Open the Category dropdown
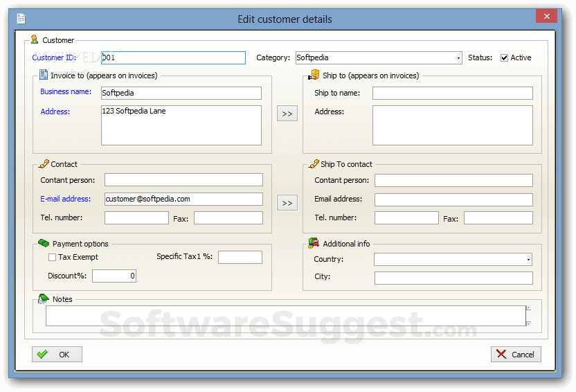 pyautogui.click(x=458, y=58)
